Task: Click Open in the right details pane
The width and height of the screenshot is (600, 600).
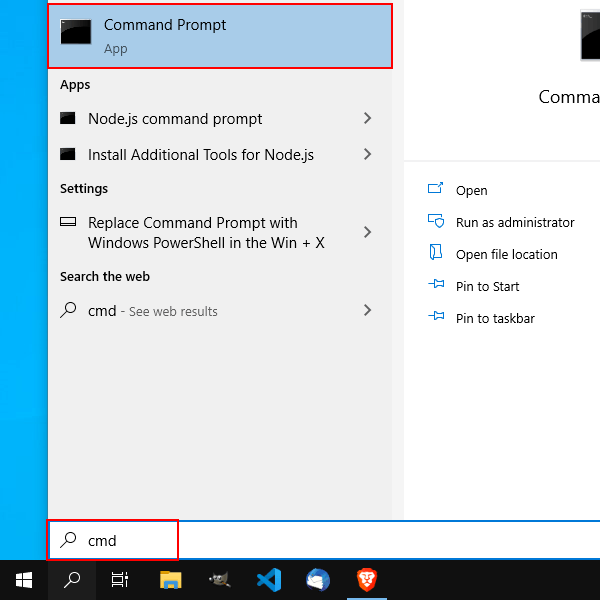Action: click(x=471, y=191)
